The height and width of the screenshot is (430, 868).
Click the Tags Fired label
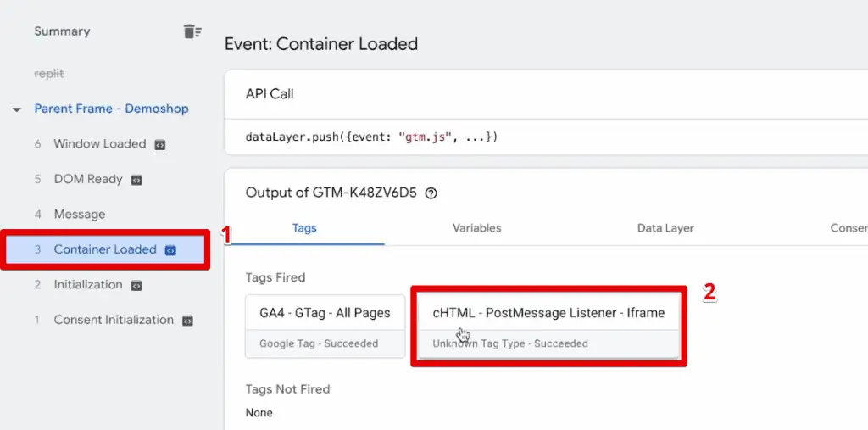click(275, 277)
